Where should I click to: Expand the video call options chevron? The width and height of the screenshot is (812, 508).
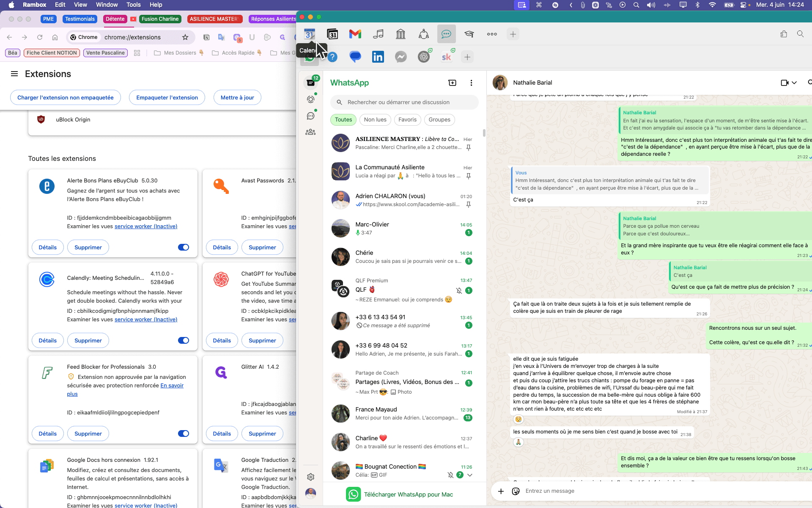795,83
